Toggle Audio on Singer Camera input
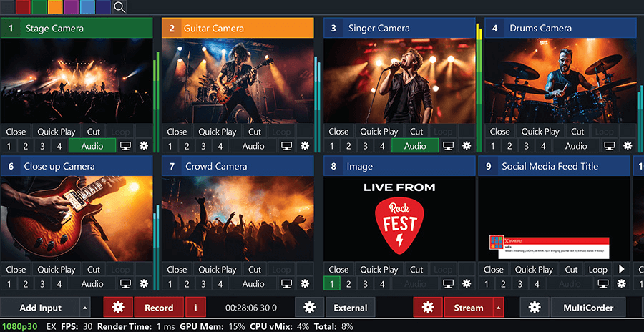The width and height of the screenshot is (644, 332). [415, 146]
